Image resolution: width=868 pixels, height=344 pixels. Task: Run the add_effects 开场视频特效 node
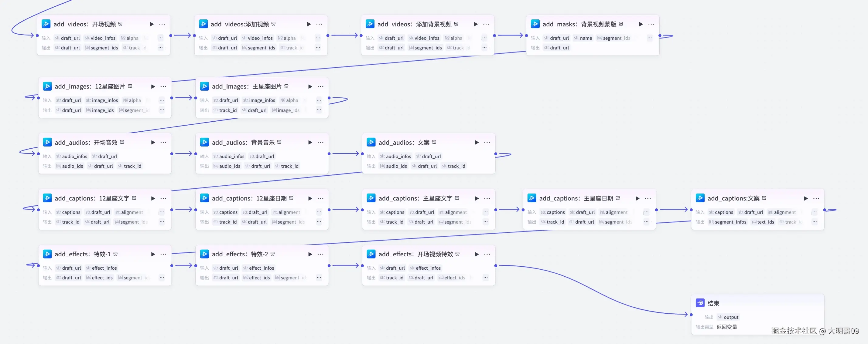(477, 254)
